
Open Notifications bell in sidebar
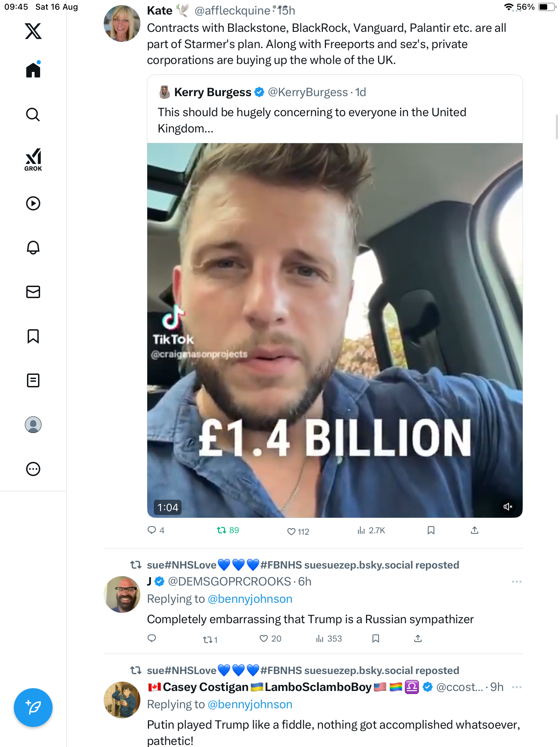pos(33,248)
